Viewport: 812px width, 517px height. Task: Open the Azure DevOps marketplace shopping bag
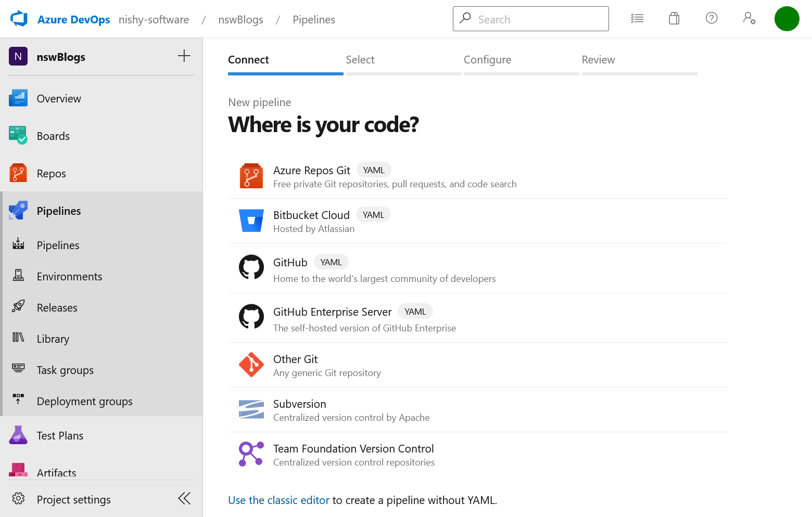pyautogui.click(x=674, y=18)
